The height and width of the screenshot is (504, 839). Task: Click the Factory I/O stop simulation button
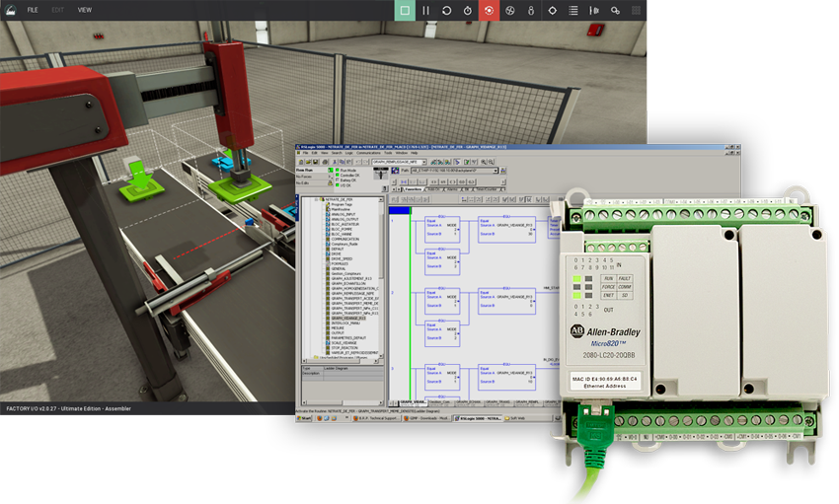pyautogui.click(x=405, y=10)
